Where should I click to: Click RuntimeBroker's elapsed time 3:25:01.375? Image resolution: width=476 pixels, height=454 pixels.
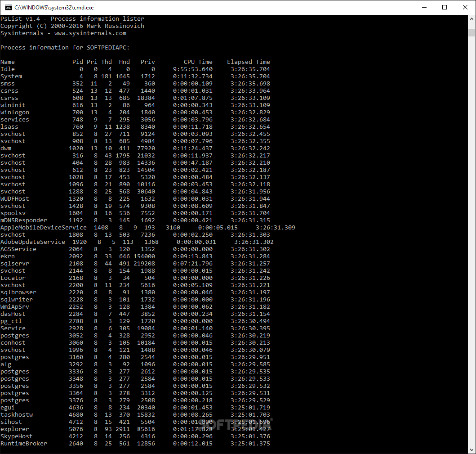pos(250,444)
